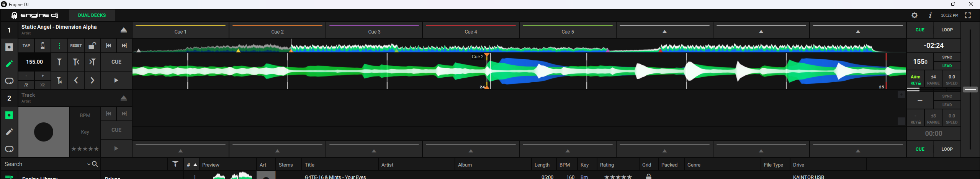
Task: Sort the library by the BPM column
Action: click(564, 165)
